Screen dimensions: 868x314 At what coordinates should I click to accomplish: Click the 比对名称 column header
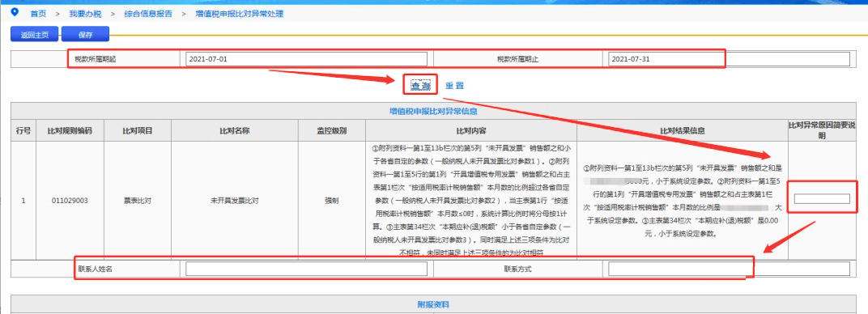tap(234, 130)
